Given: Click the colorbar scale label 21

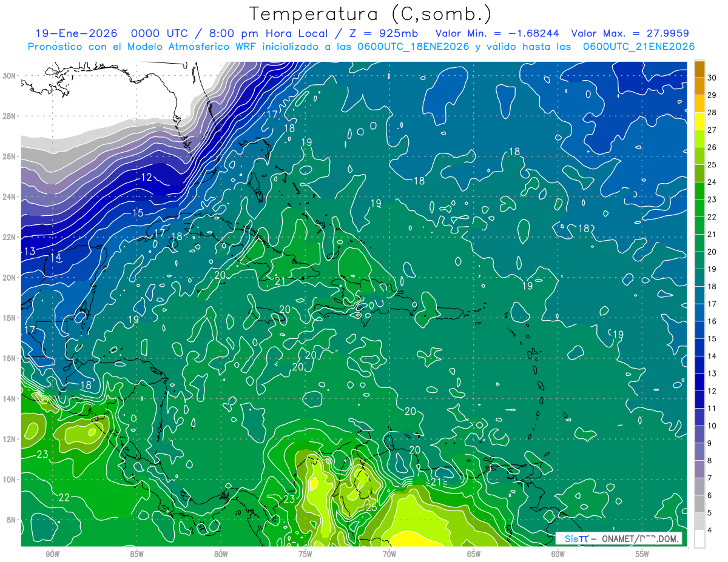Looking at the screenshot, I should [712, 234].
